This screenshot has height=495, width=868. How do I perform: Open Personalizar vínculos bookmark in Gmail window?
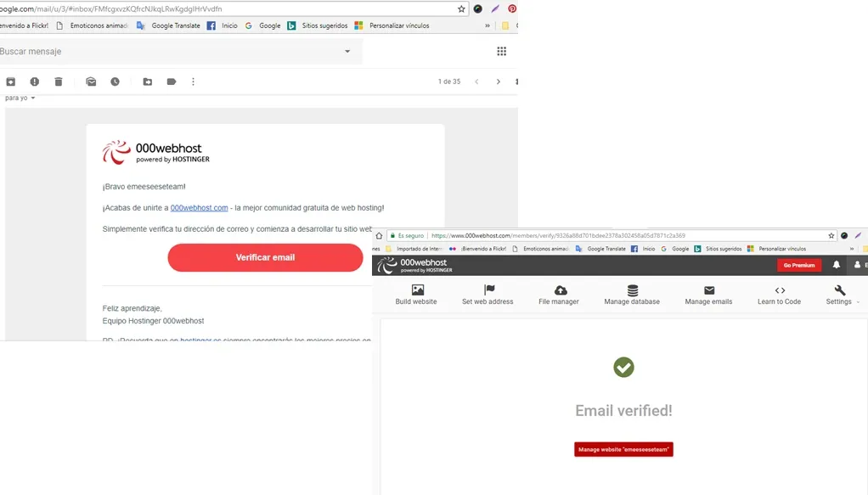(392, 25)
